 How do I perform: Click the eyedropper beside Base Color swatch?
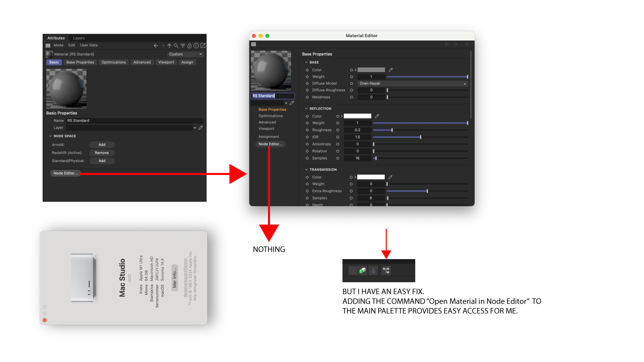[x=390, y=70]
